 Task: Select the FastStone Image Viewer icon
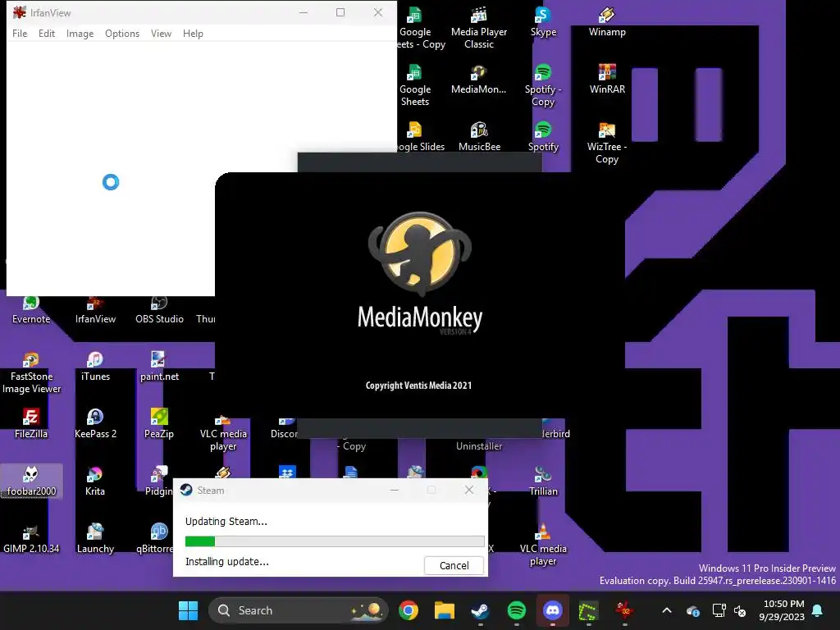[31, 373]
